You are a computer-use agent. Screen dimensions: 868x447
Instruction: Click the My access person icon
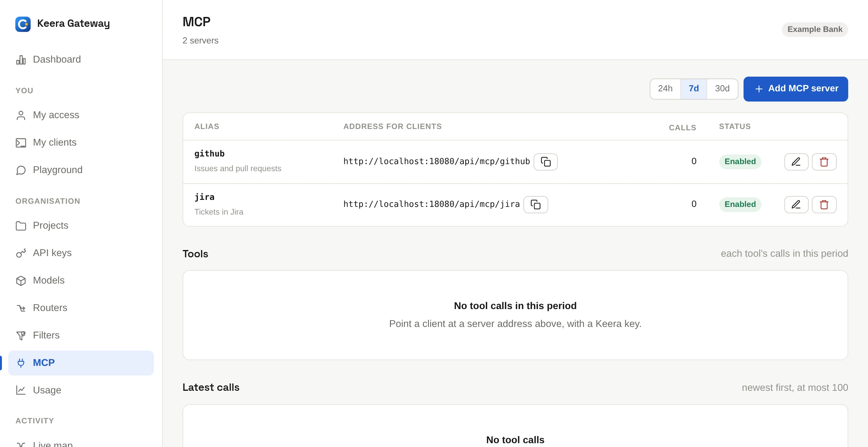(x=21, y=115)
